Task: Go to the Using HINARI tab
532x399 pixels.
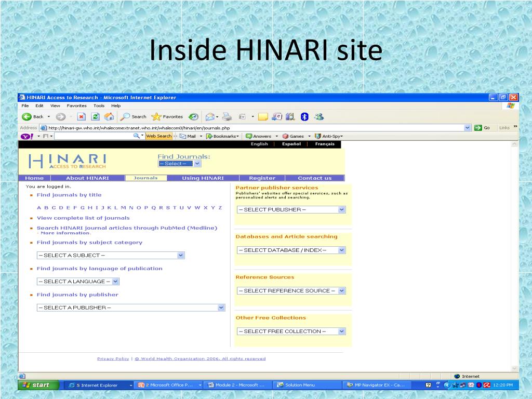Action: 203,178
